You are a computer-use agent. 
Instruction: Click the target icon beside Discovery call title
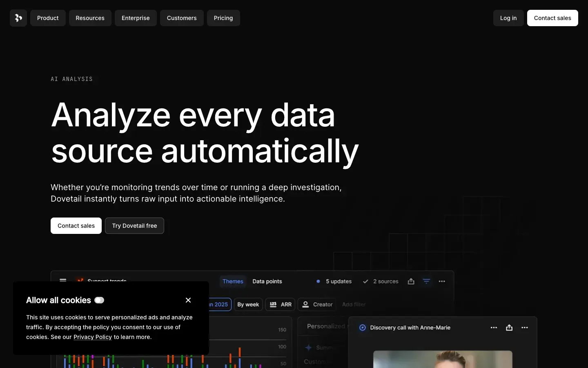point(362,328)
